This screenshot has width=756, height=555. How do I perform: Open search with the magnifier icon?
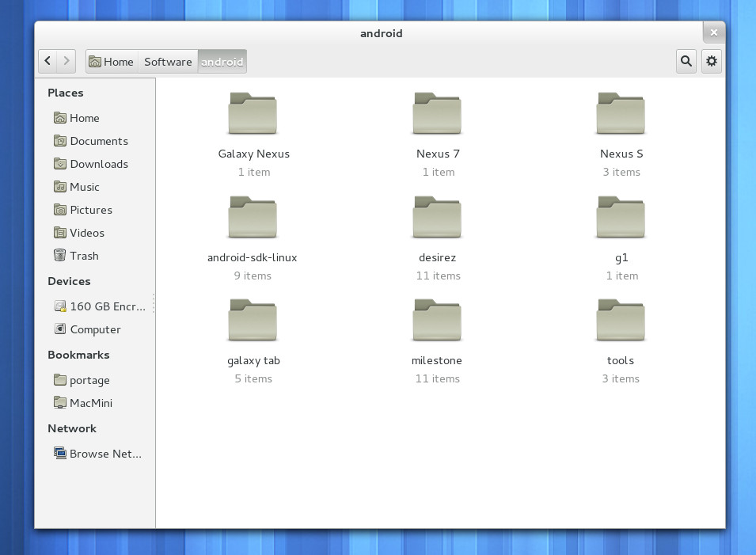pos(686,61)
